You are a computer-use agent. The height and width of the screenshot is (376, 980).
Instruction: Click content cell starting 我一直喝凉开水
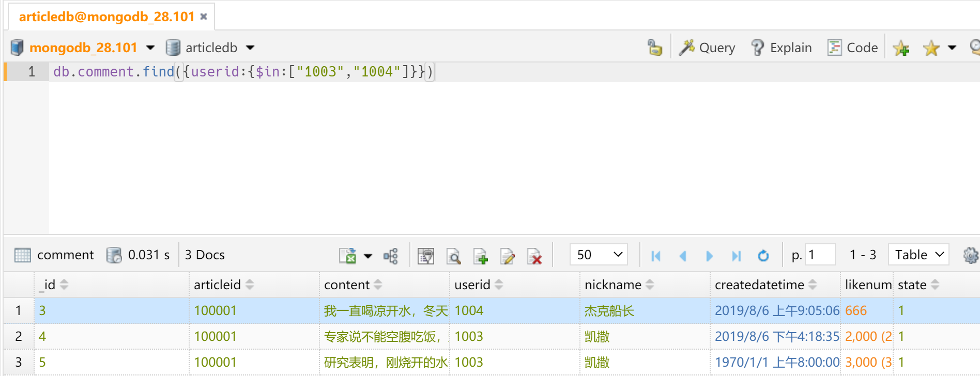tap(385, 310)
